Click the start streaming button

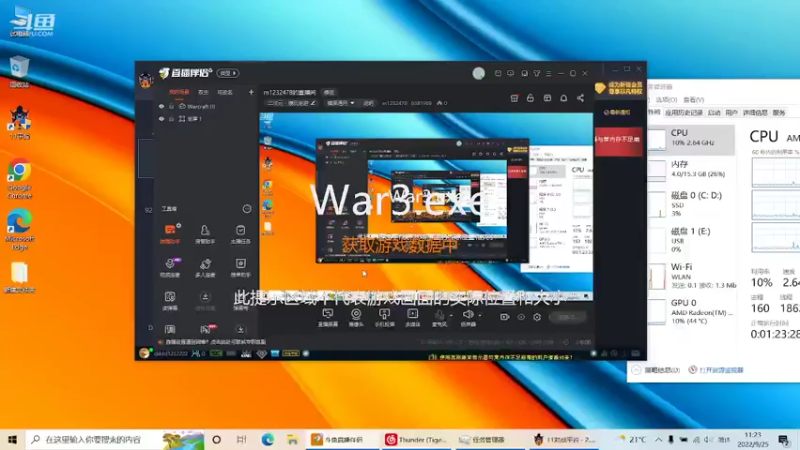tap(567, 317)
